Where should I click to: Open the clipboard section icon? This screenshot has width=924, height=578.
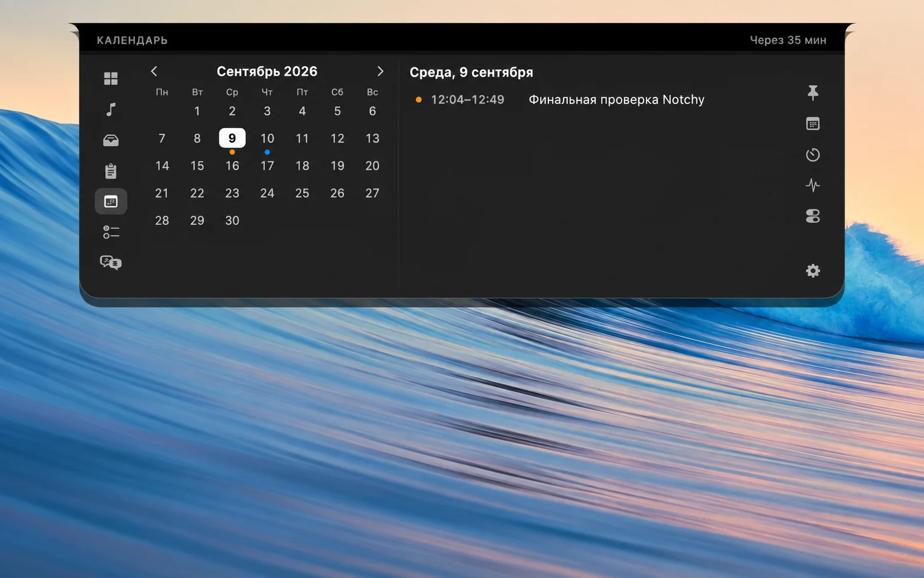coord(111,170)
